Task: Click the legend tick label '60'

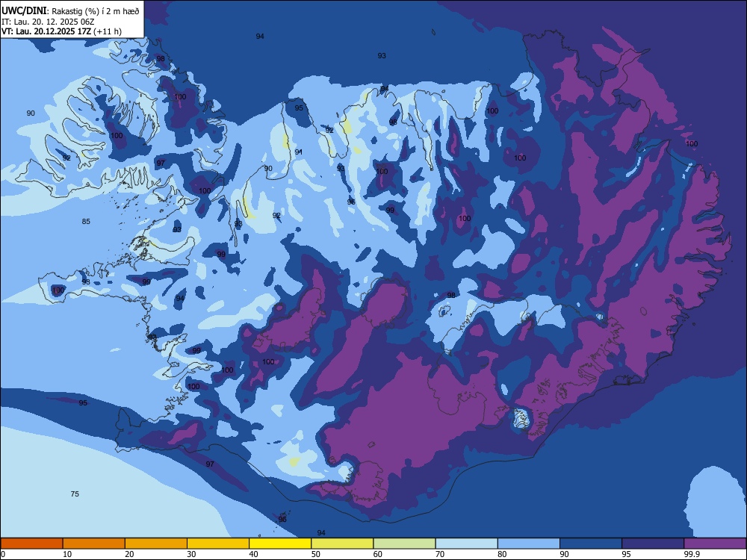Action: coord(378,554)
